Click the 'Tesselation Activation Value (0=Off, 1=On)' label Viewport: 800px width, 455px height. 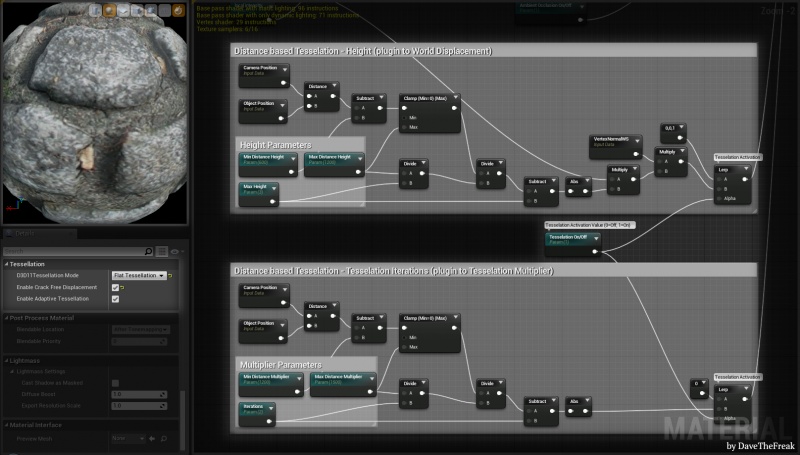(589, 225)
